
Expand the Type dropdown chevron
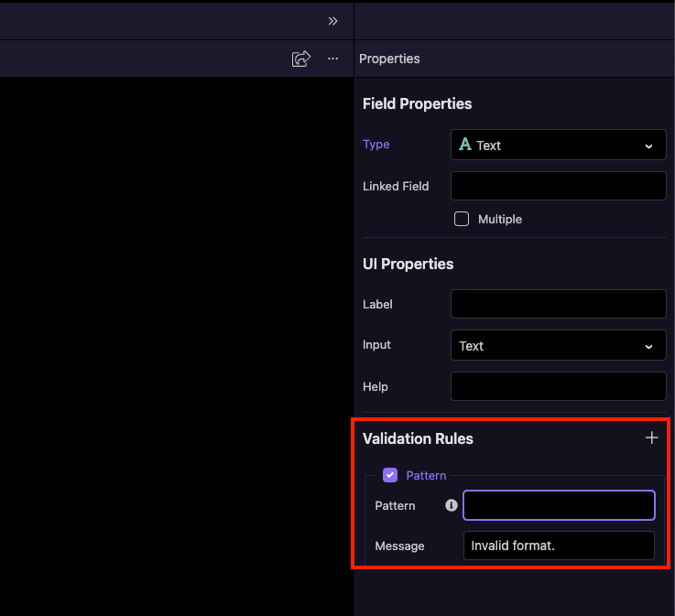648,146
